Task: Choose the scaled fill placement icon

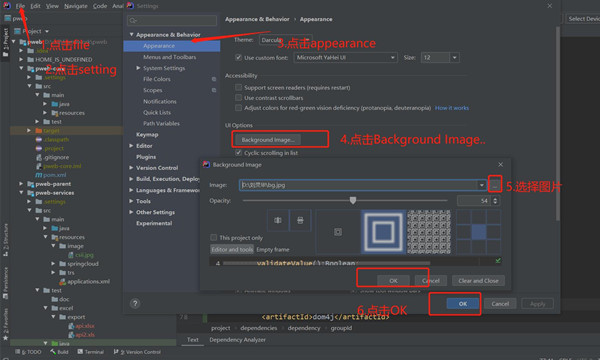Action: click(x=383, y=232)
